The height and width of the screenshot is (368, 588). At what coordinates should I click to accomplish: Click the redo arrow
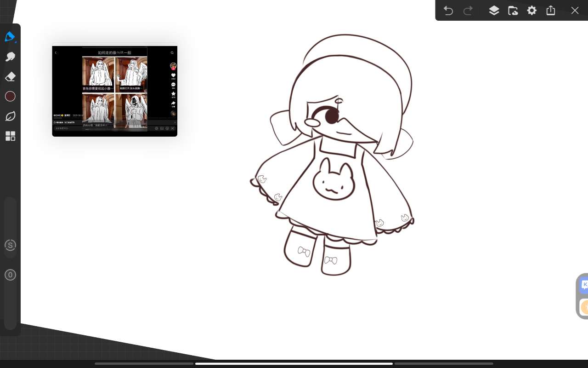(468, 11)
